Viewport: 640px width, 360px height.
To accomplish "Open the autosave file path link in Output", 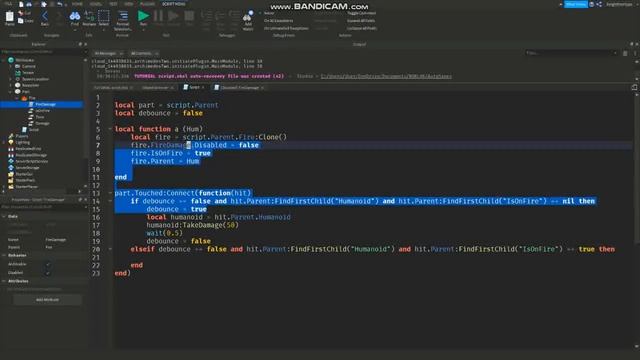I will coord(386,76).
